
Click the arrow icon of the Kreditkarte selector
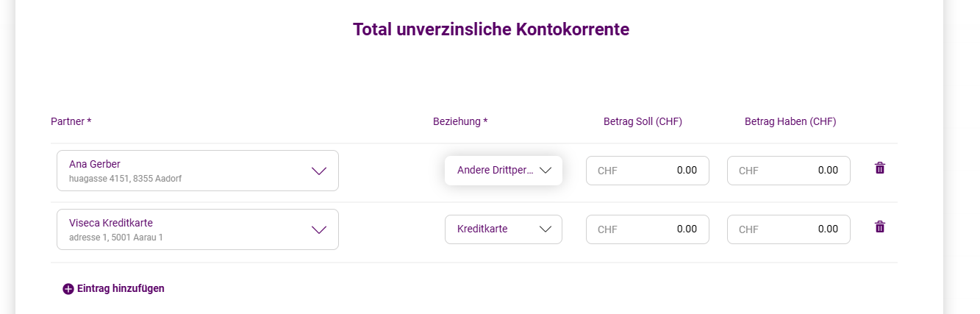[546, 229]
